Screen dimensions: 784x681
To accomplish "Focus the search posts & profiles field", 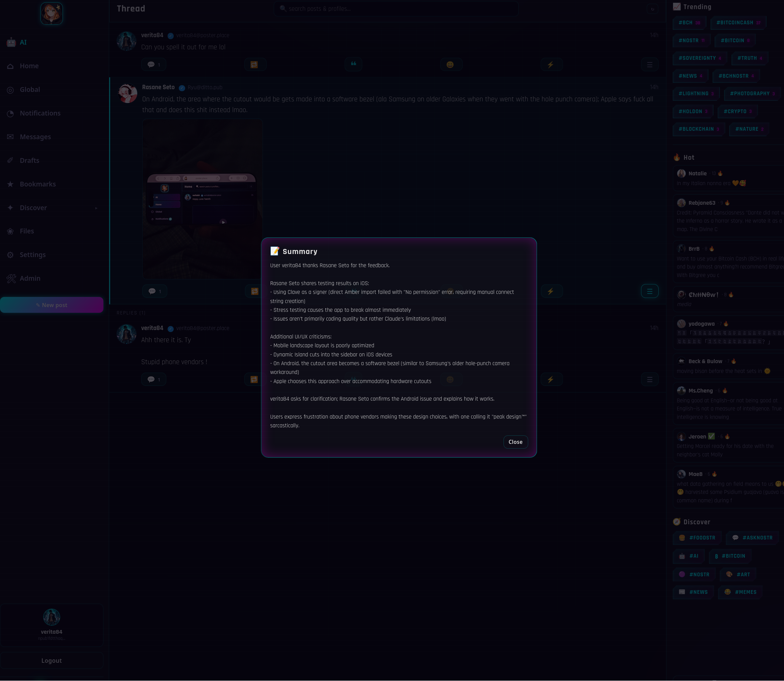I will coord(395,8).
